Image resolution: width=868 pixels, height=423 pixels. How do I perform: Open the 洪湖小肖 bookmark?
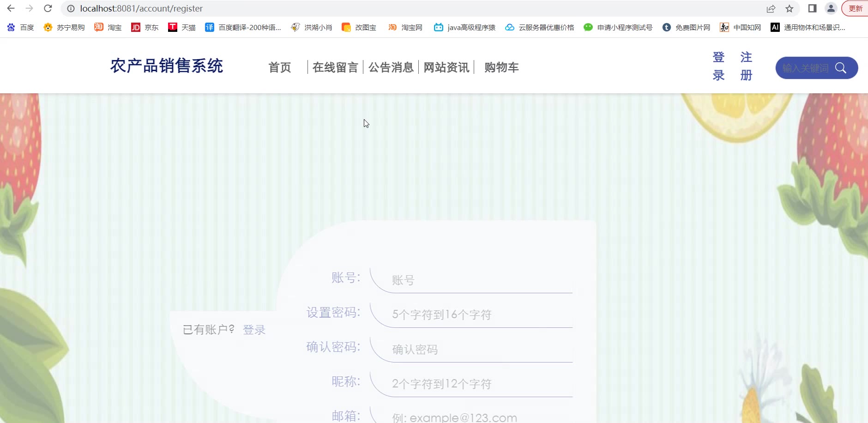coord(312,27)
